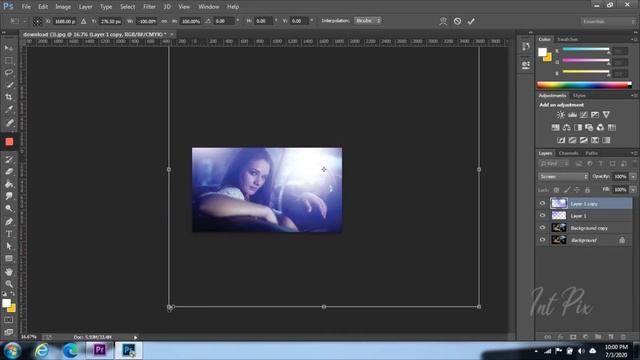Select the Pen tool
Viewport: 640px width, 360px height.
9,222
